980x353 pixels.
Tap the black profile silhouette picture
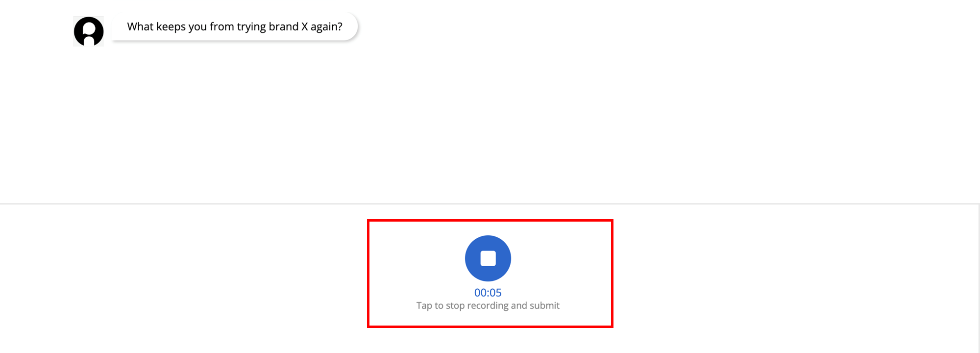click(89, 31)
